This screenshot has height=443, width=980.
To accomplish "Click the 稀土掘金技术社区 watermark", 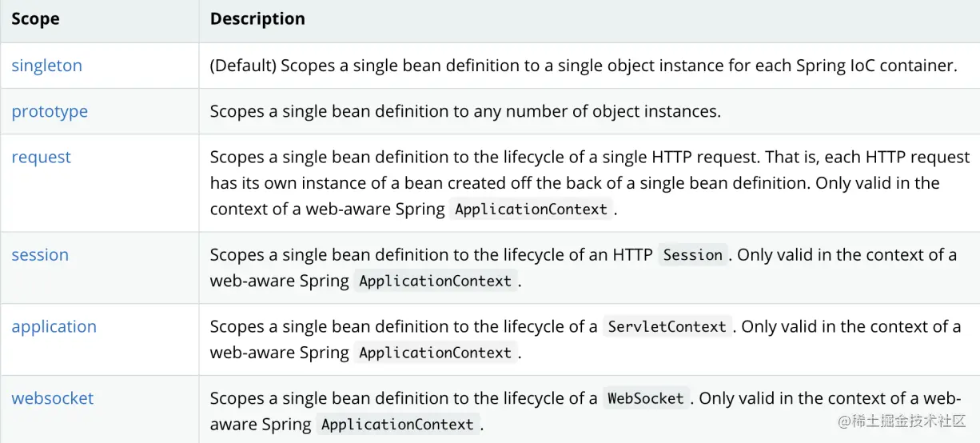I will [x=902, y=421].
